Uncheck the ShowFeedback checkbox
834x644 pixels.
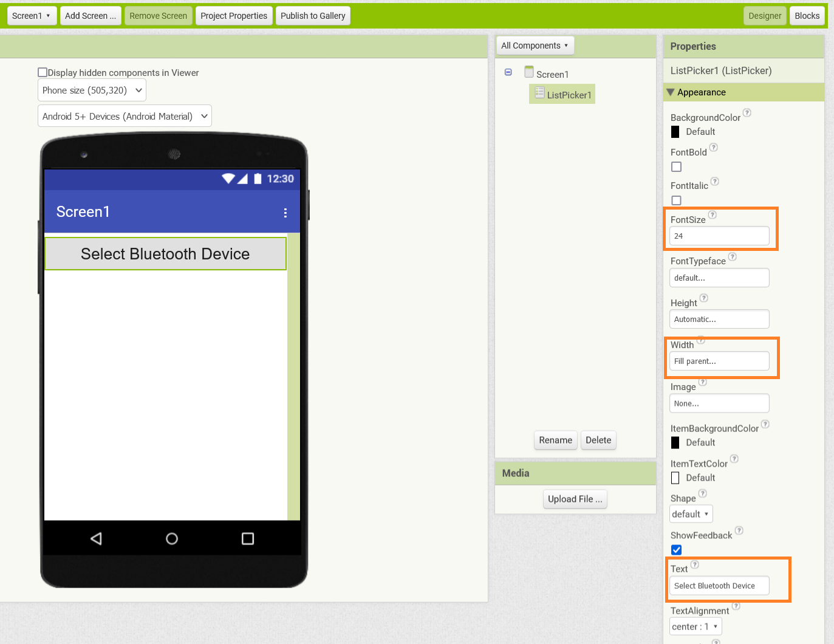[676, 550]
